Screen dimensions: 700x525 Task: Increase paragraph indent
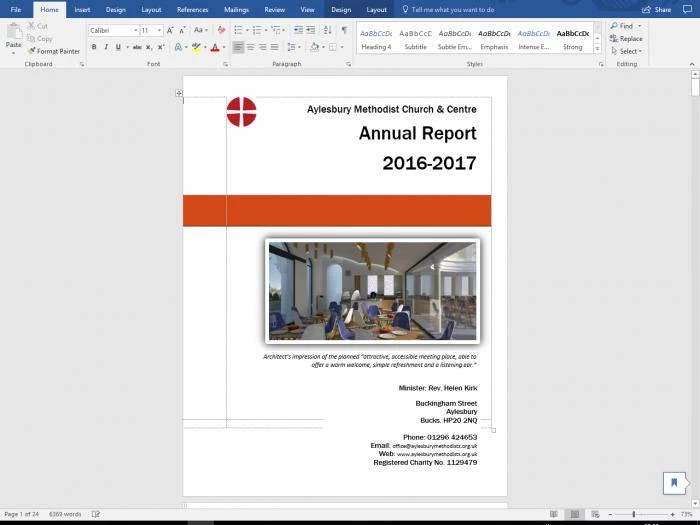[x=310, y=30]
